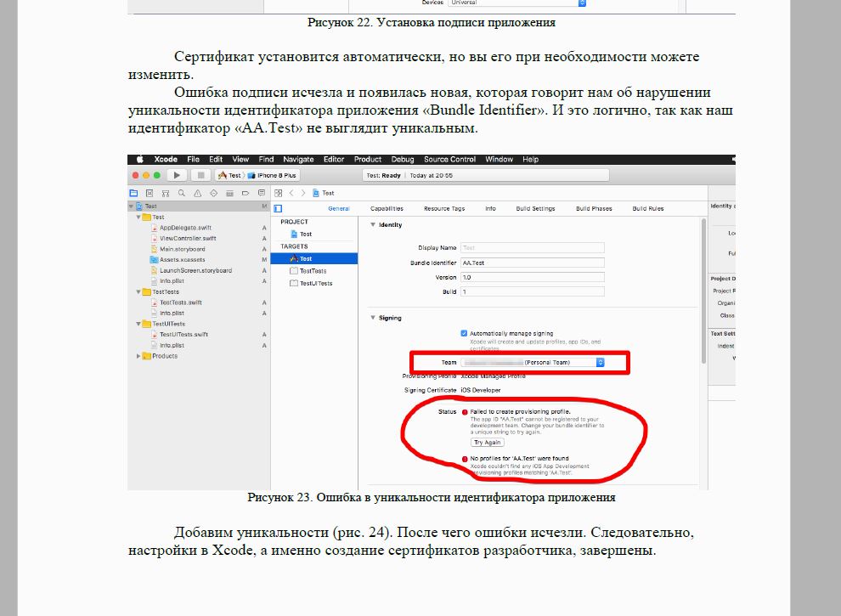The width and height of the screenshot is (841, 616).
Task: Choose the iPhone 8 Plus destination selector
Action: point(273,176)
